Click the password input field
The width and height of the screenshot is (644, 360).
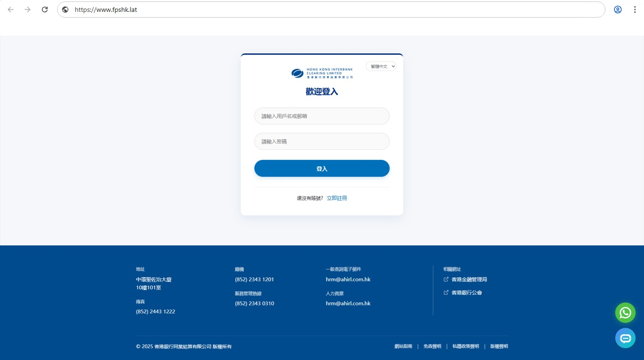[x=322, y=141]
